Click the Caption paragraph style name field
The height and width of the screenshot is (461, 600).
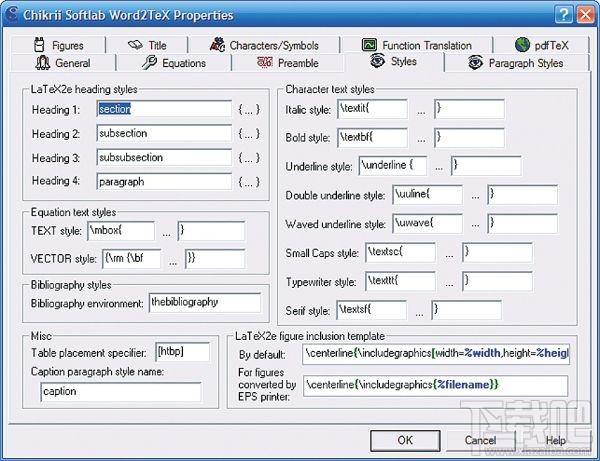pyautogui.click(x=121, y=391)
